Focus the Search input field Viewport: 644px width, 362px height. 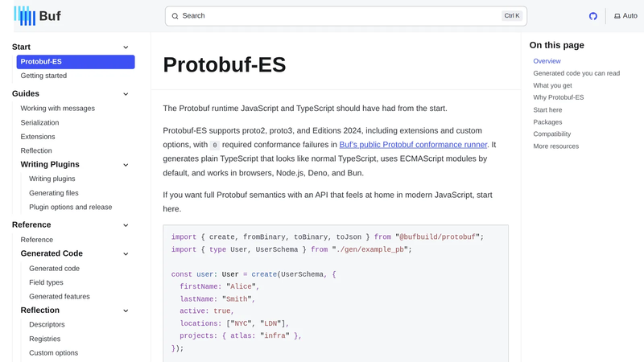tap(346, 16)
